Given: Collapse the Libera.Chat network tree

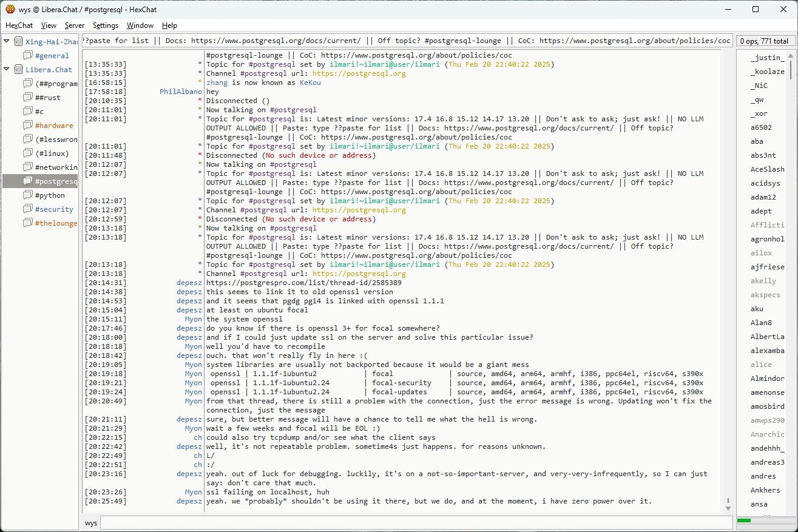Looking at the screenshot, I should pyautogui.click(x=7, y=70).
